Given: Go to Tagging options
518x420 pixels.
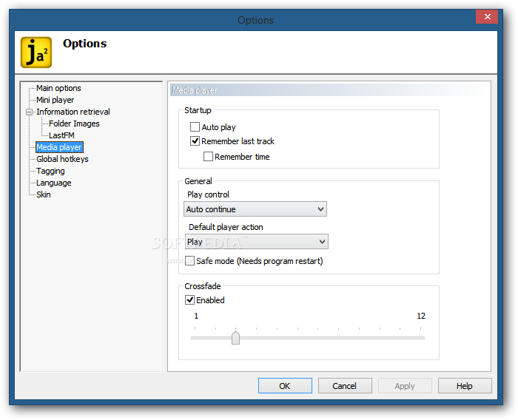Looking at the screenshot, I should (50, 171).
